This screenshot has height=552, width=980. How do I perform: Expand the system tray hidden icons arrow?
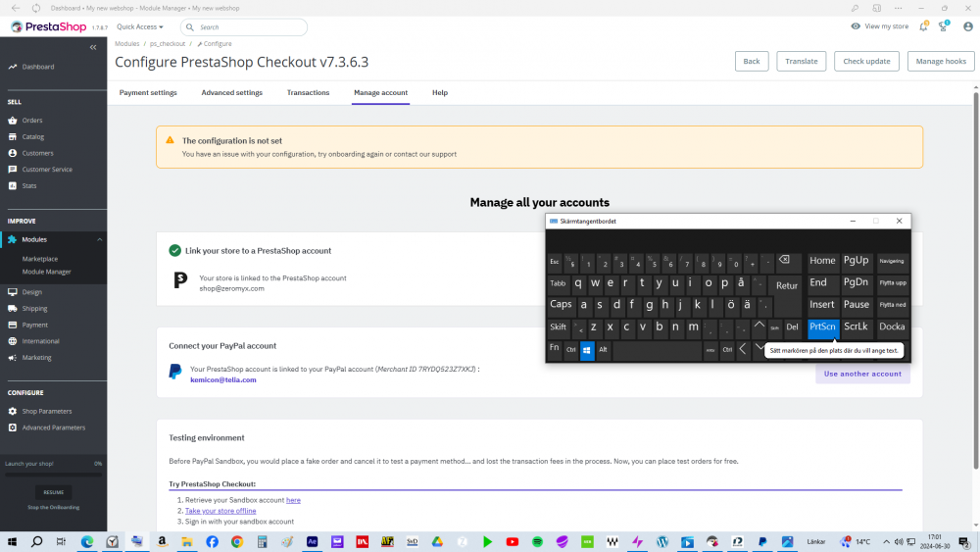tap(886, 542)
